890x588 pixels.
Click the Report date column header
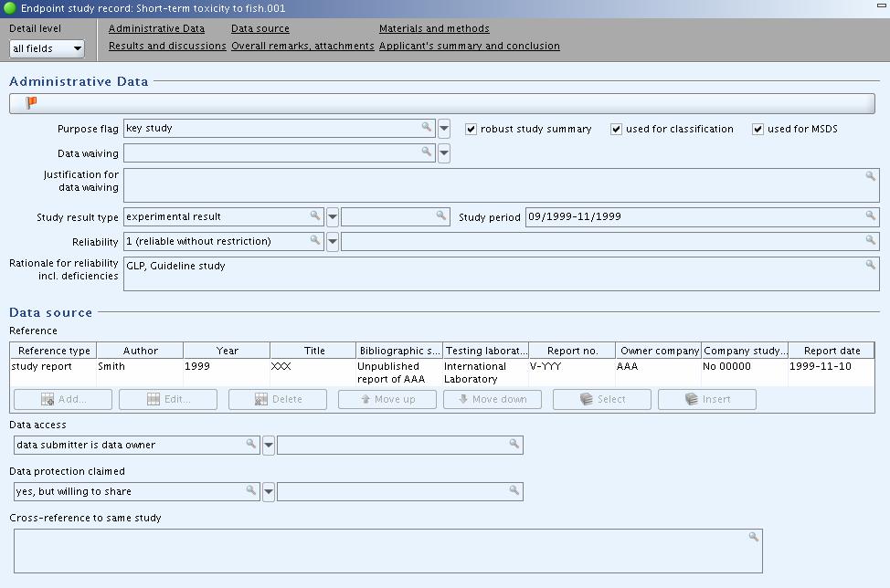pos(832,351)
